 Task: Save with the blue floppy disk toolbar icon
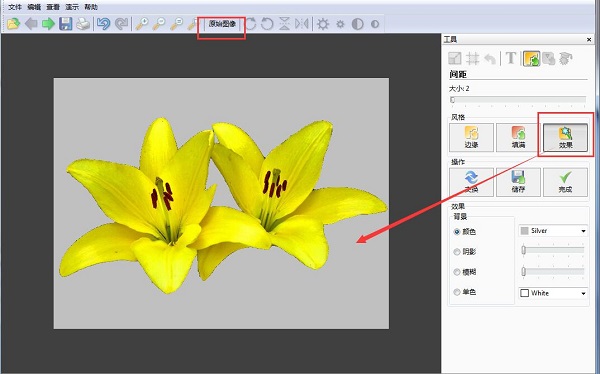tap(65, 24)
